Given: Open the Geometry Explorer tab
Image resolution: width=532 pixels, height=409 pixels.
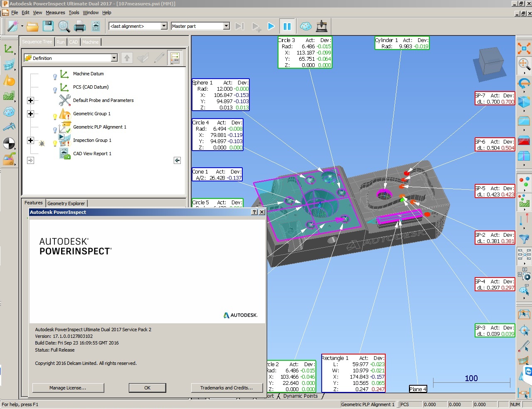Looking at the screenshot, I should (x=66, y=203).
